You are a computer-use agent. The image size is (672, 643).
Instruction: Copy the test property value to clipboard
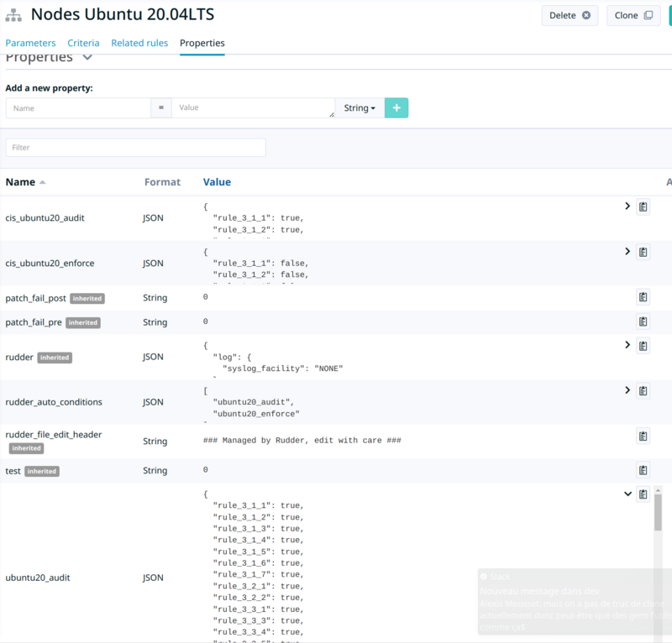[x=643, y=470]
